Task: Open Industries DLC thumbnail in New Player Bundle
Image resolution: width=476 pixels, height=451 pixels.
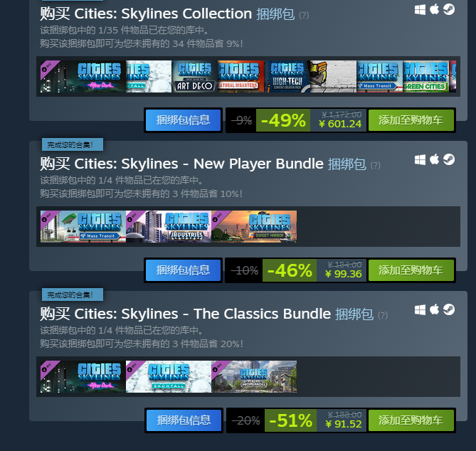Action: (x=169, y=226)
